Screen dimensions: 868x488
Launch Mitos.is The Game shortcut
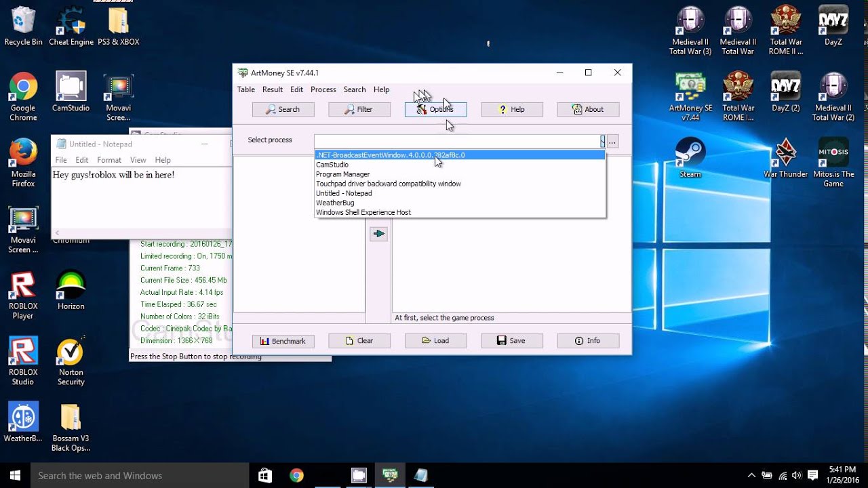tap(833, 163)
